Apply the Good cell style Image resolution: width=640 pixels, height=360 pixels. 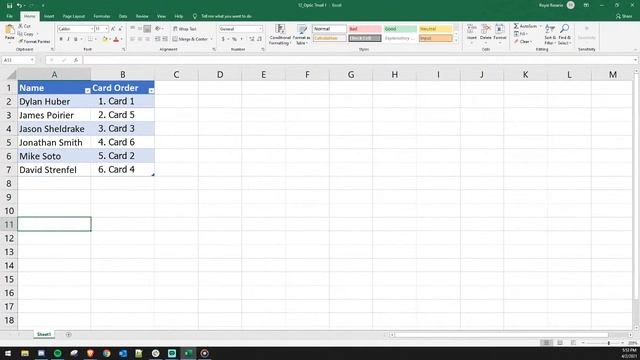pos(400,29)
